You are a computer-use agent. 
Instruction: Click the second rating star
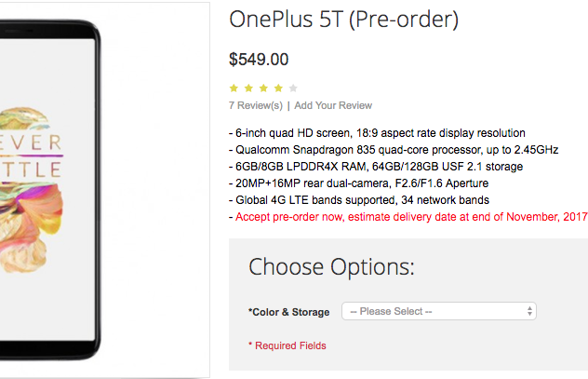pyautogui.click(x=248, y=88)
